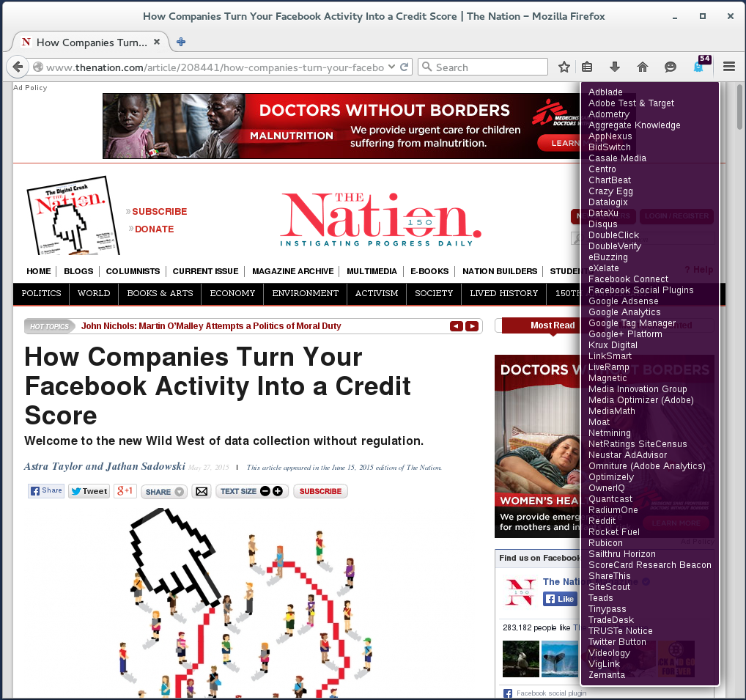Select Quantcast in the tracker list
This screenshot has width=746, height=700.
point(610,499)
